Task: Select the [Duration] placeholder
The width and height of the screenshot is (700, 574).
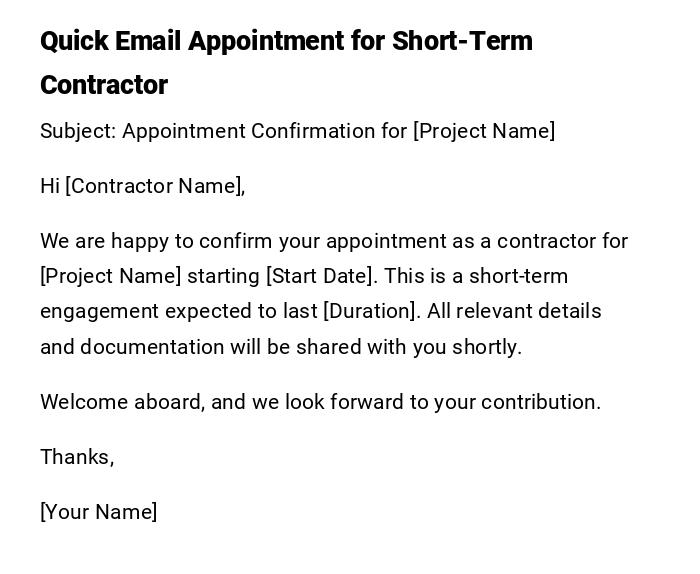Action: coord(369,311)
